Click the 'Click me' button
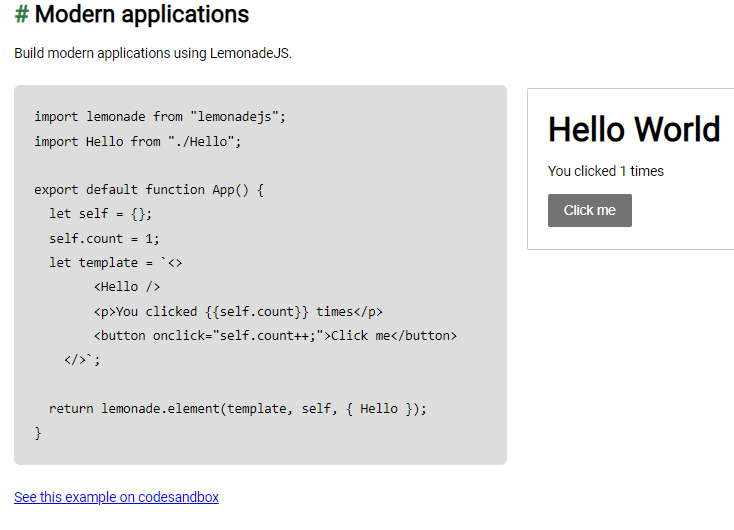The image size is (734, 530). [589, 210]
